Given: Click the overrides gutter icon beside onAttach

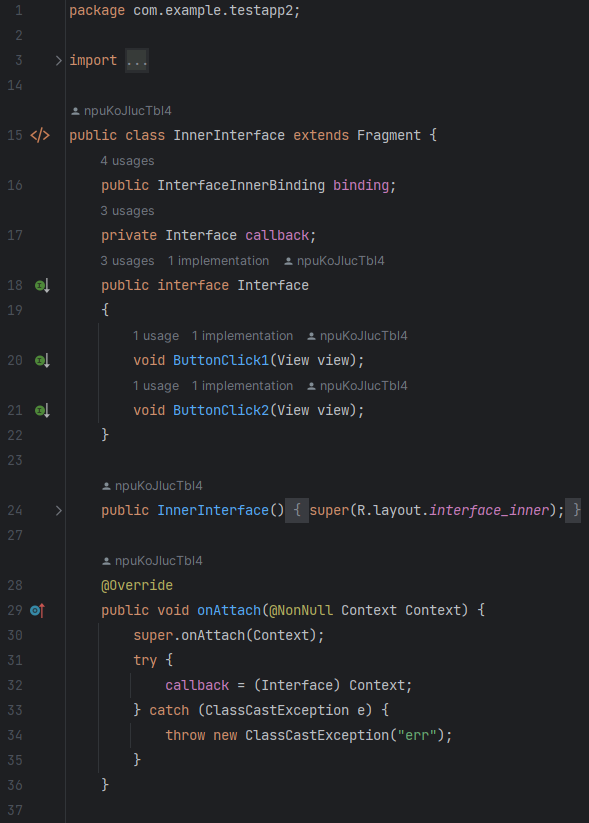Looking at the screenshot, I should (x=37, y=610).
